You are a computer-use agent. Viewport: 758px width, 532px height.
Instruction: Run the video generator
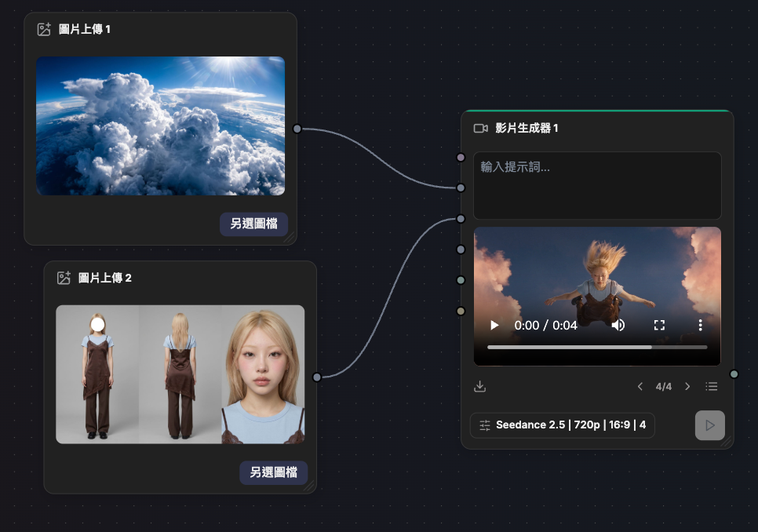[x=709, y=425]
